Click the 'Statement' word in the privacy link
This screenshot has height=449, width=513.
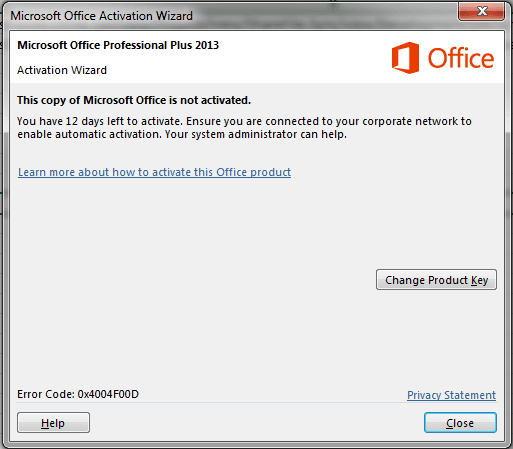coord(470,395)
